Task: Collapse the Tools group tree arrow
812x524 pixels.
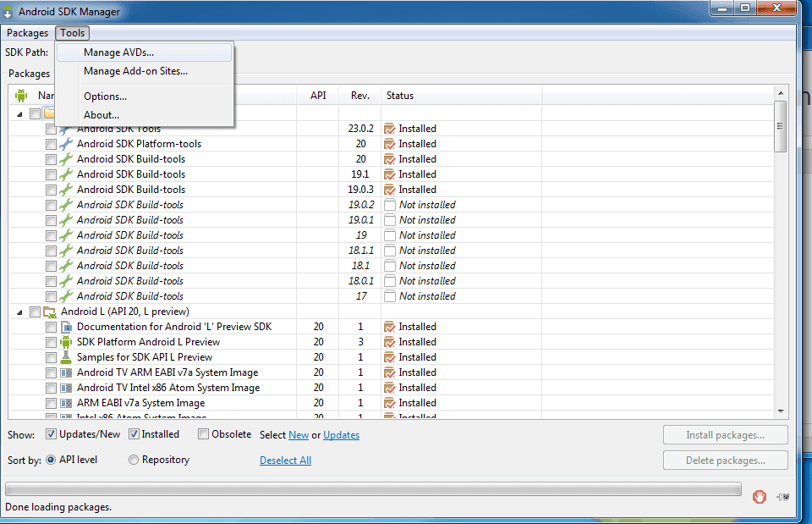Action: [19, 114]
